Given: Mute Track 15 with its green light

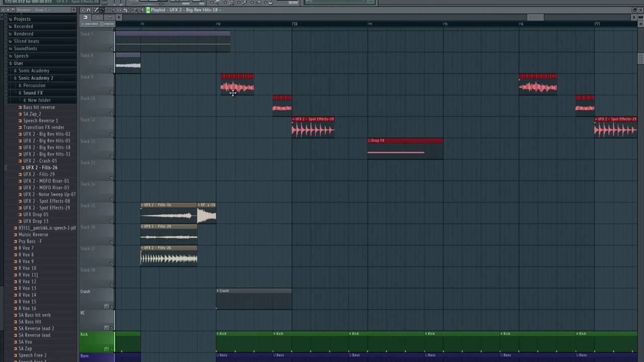Looking at the screenshot, I should (111, 221).
